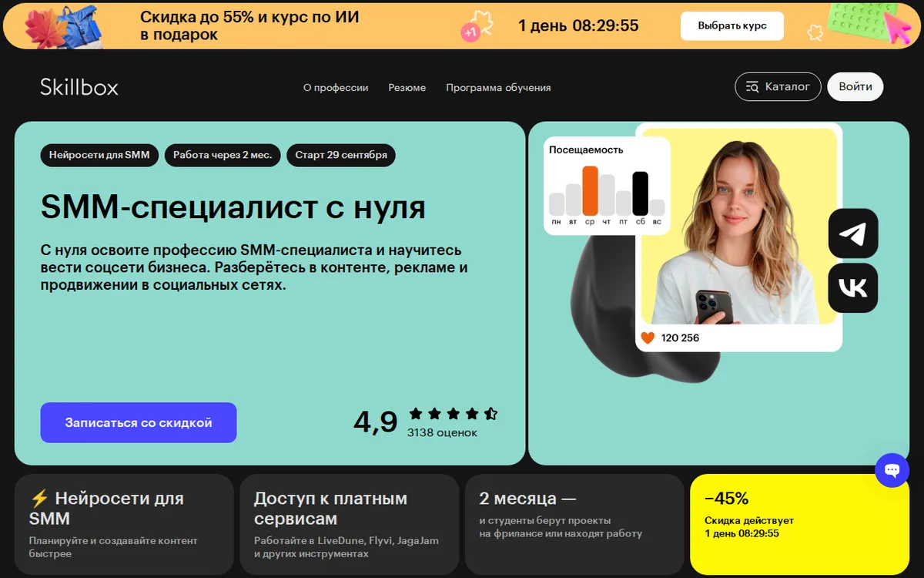Viewport: 924px width, 578px height.
Task: Click the Войти login button
Action: [855, 87]
